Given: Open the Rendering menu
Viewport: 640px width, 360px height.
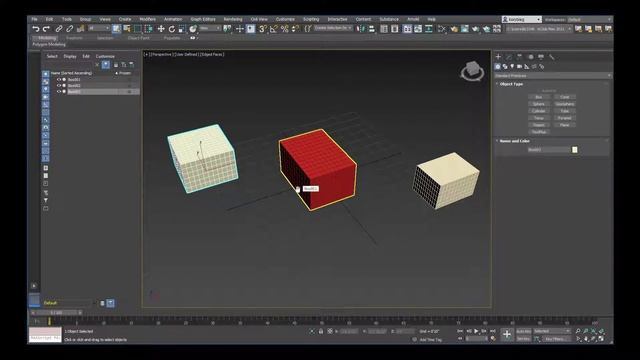Looking at the screenshot, I should pos(233,19).
